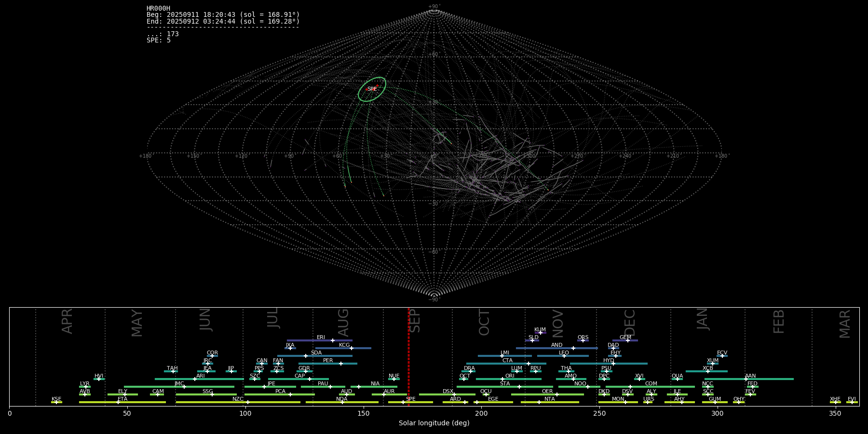Select the XCB shower bar

(x=706, y=371)
